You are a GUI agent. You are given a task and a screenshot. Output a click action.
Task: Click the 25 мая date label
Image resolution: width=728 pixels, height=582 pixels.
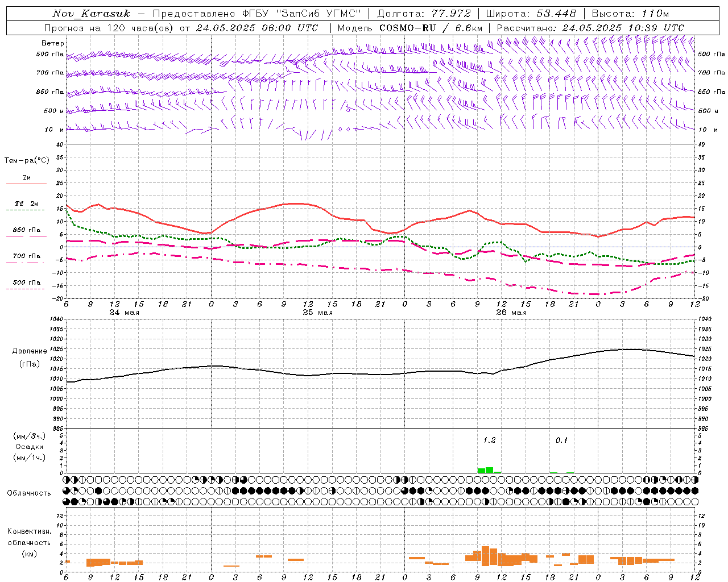[317, 313]
